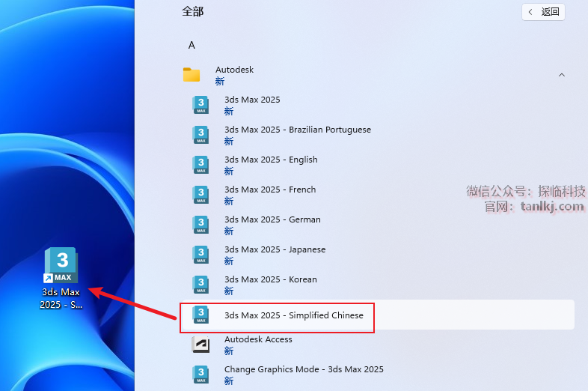Image resolution: width=588 pixels, height=391 pixels.
Task: Launch 3ds Max 2025 - French
Action: coord(270,190)
